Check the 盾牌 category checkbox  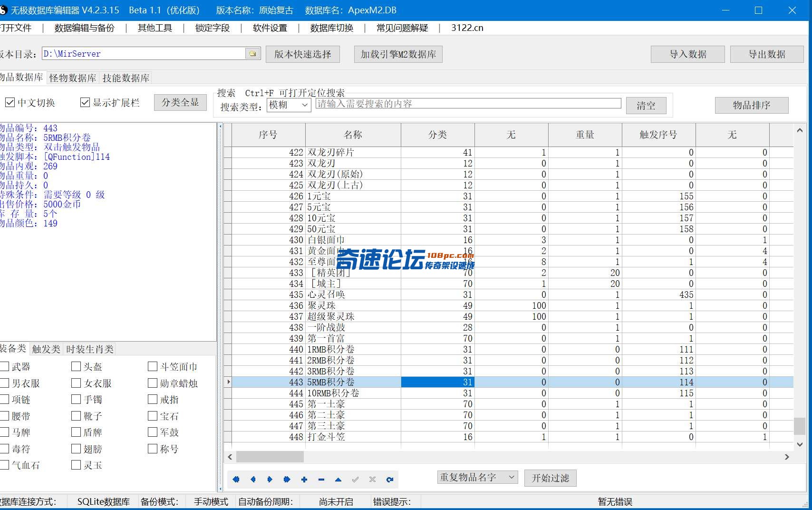click(x=76, y=432)
